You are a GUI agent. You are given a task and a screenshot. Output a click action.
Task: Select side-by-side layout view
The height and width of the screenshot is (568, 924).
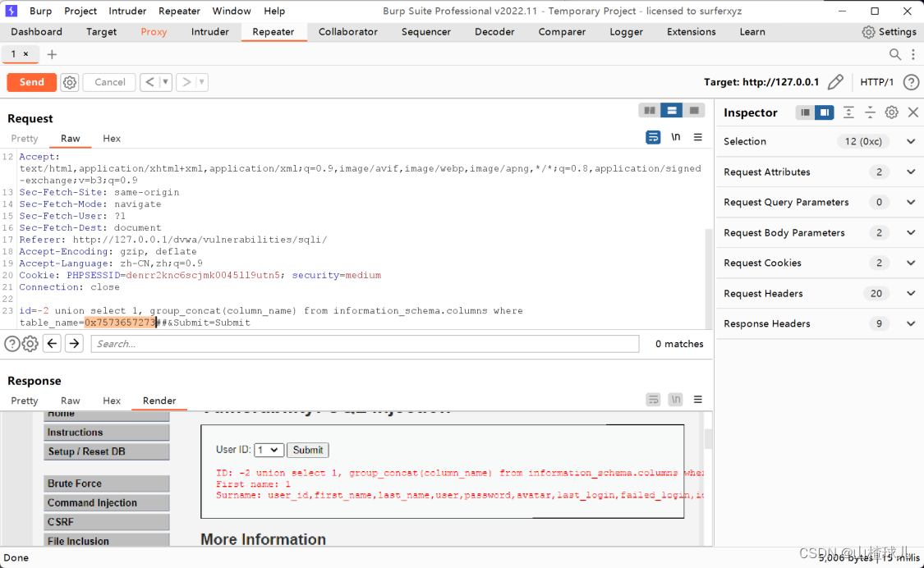coord(650,110)
